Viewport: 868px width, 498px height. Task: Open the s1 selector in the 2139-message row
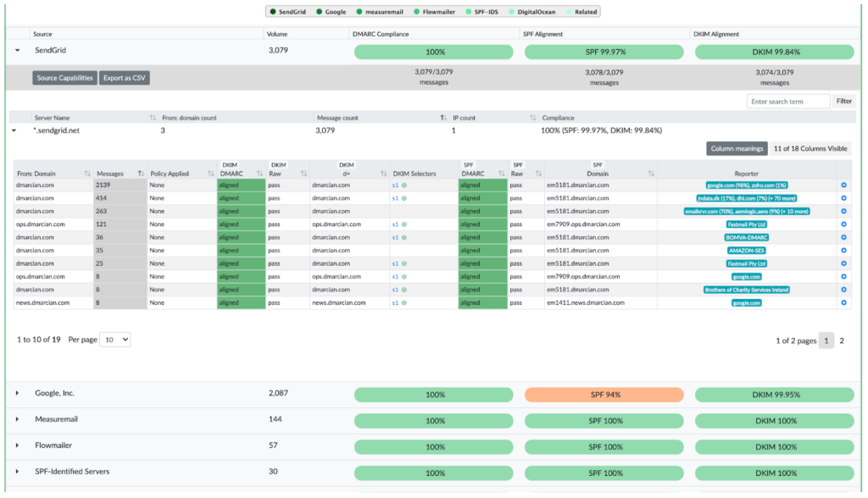(395, 185)
